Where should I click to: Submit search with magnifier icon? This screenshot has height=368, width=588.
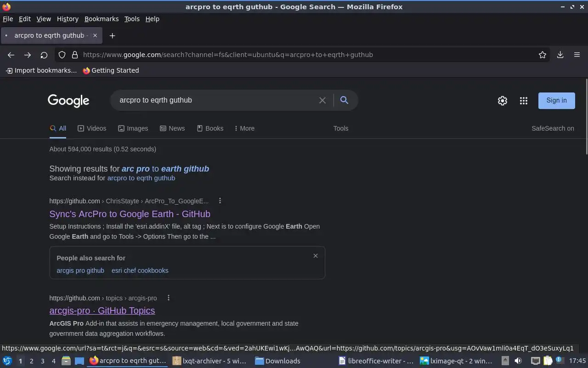344,100
